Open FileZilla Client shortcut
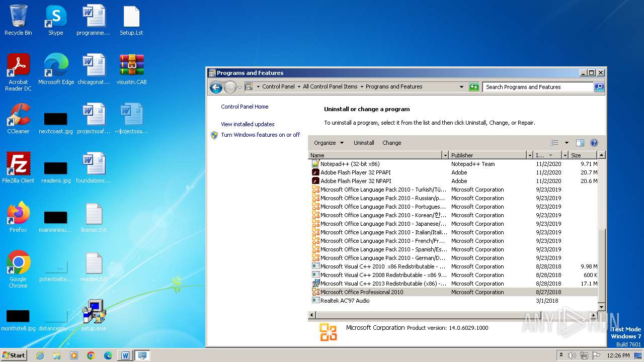Screen dimensions: 644x362 (18, 168)
